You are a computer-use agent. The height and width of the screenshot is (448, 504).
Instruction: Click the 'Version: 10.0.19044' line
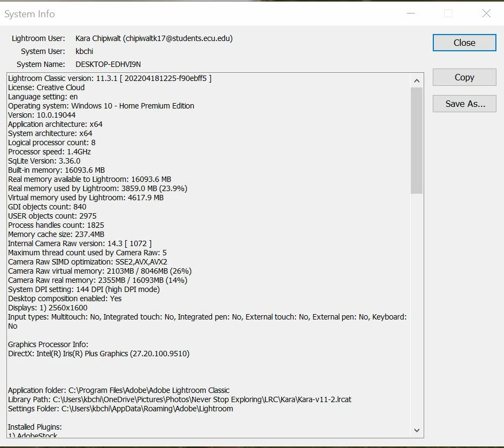tap(42, 115)
